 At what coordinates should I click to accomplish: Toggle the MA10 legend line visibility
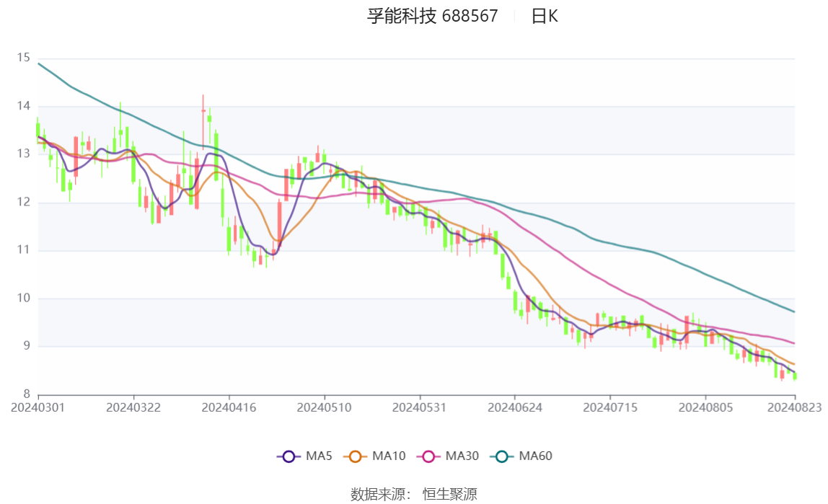374,456
